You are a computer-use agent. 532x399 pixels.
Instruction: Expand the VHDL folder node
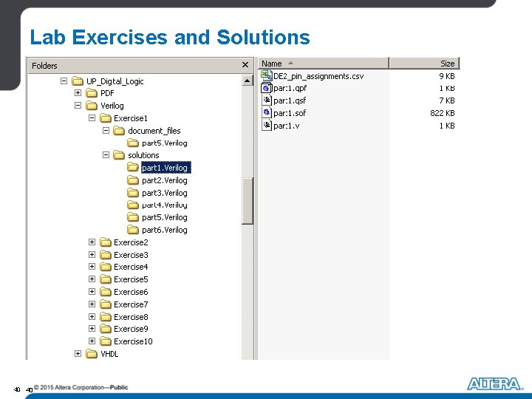[78, 353]
